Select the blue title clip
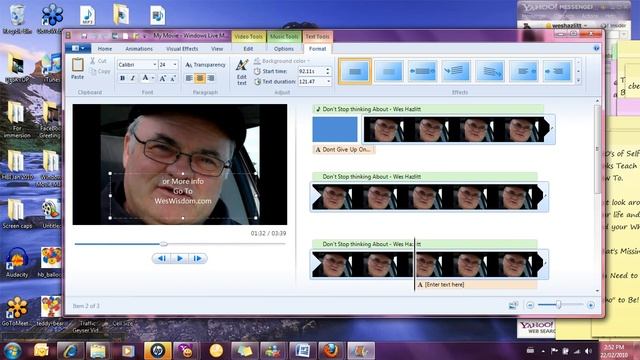The image size is (640, 360). pyautogui.click(x=335, y=129)
